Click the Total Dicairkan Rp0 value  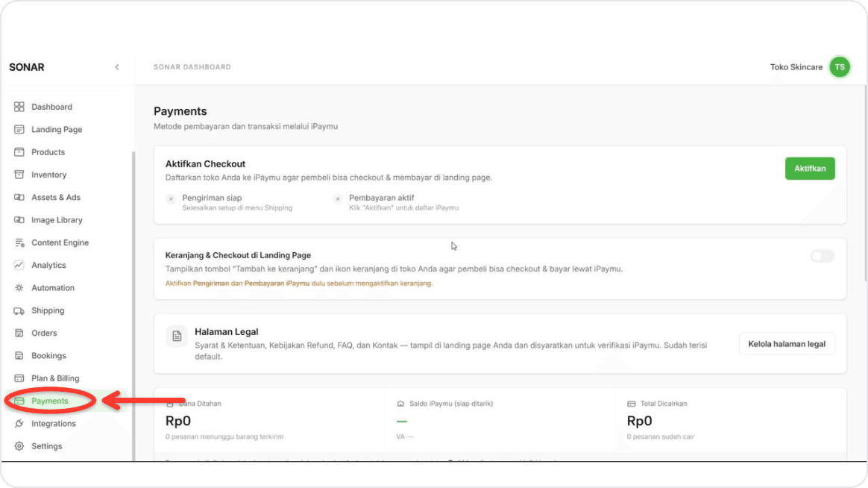point(639,421)
